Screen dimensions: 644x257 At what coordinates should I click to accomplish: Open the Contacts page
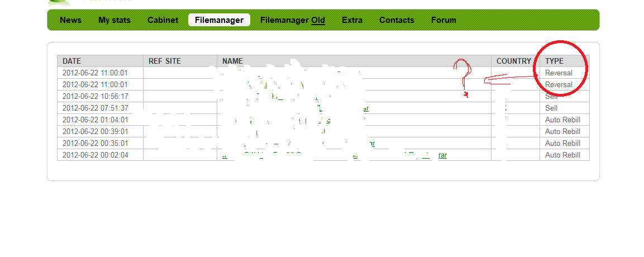coord(397,20)
